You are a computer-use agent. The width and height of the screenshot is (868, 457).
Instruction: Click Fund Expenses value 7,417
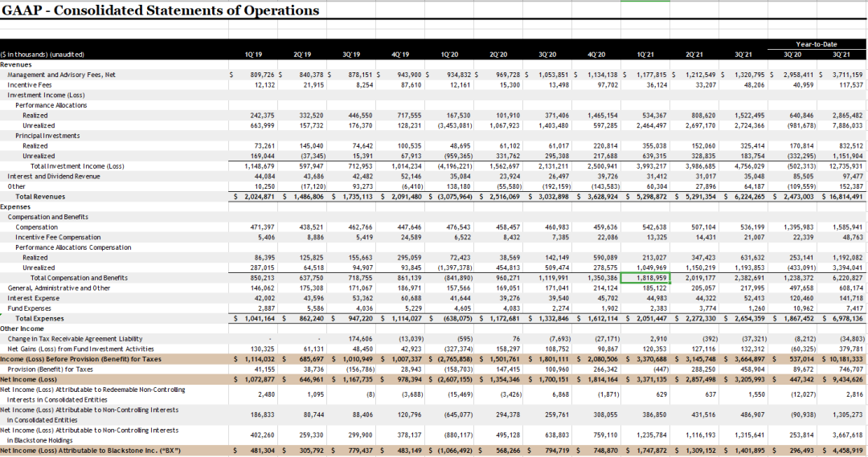click(x=854, y=308)
